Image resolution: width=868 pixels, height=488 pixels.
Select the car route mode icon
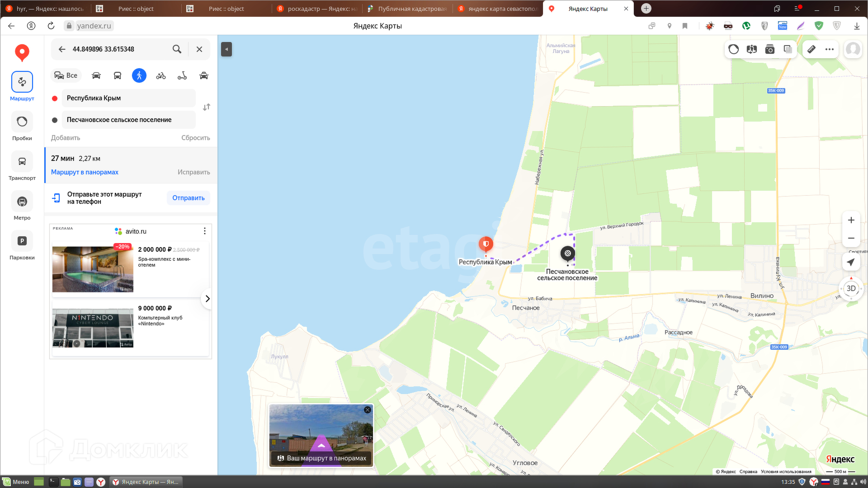point(96,75)
